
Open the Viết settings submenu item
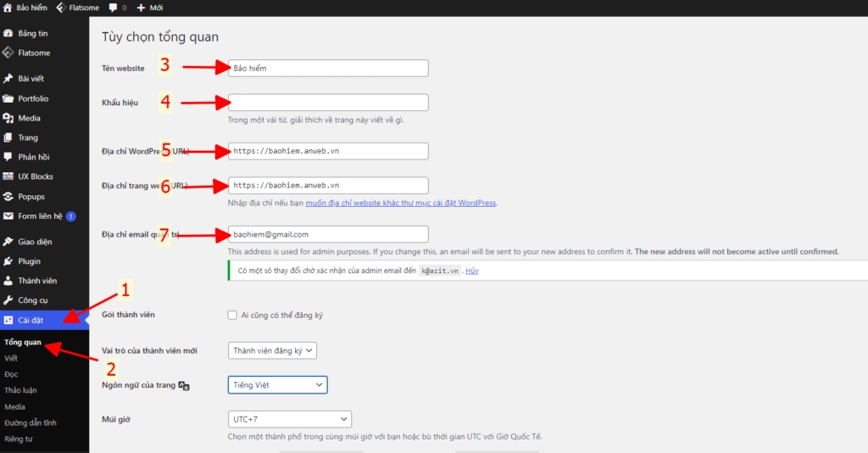coord(11,358)
